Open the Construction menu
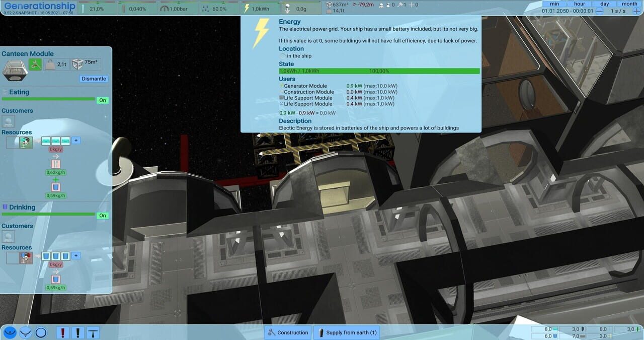The image size is (644, 340). coord(287,332)
